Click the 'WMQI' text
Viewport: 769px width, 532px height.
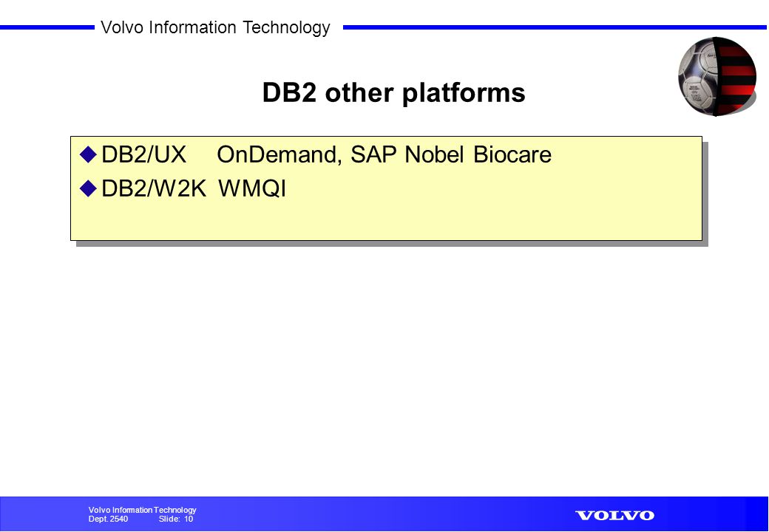[x=252, y=188]
